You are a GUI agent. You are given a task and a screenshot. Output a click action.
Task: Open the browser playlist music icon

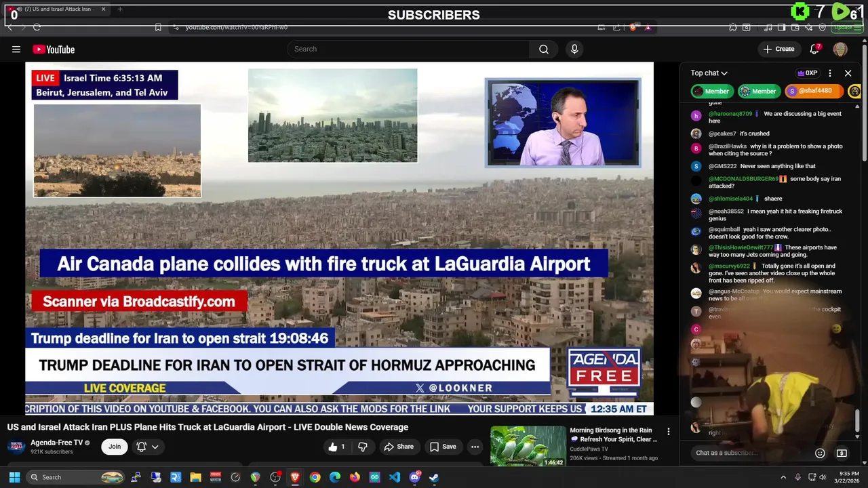click(x=768, y=27)
